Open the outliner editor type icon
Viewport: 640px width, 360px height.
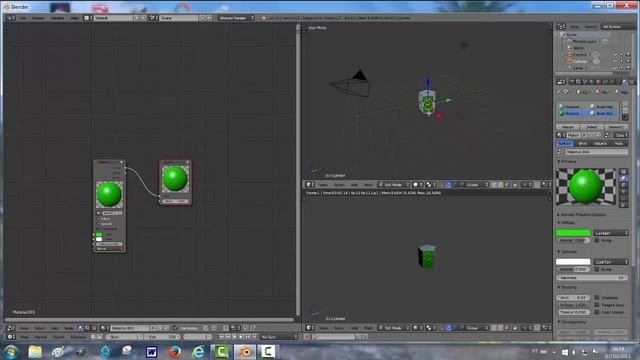pyautogui.click(x=562, y=27)
